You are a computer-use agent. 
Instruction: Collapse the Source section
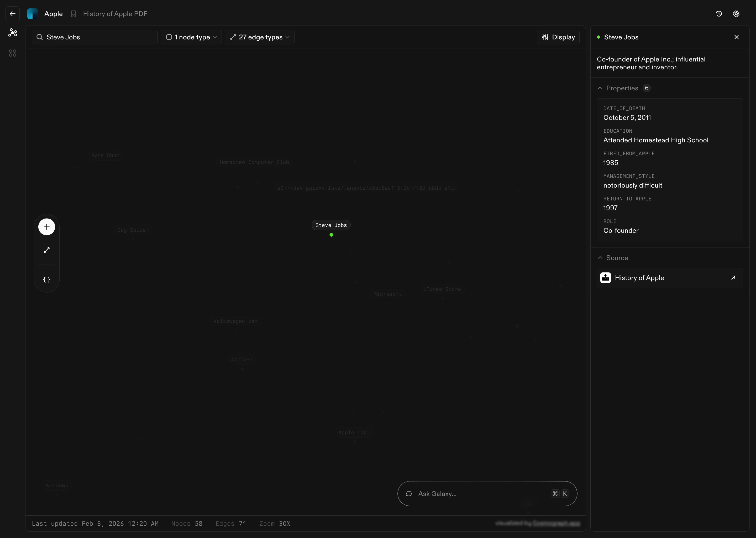[x=600, y=258]
